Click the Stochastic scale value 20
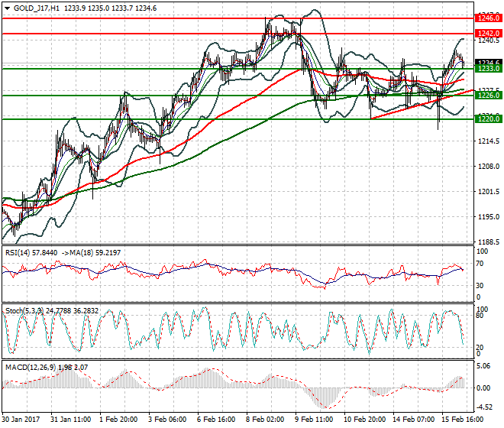504x428 pixels. [x=480, y=347]
